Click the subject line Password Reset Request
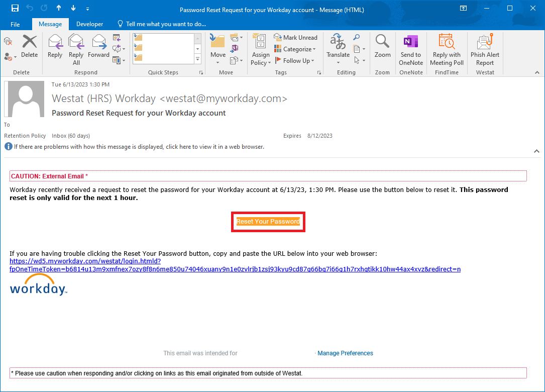545x392 pixels. point(139,113)
